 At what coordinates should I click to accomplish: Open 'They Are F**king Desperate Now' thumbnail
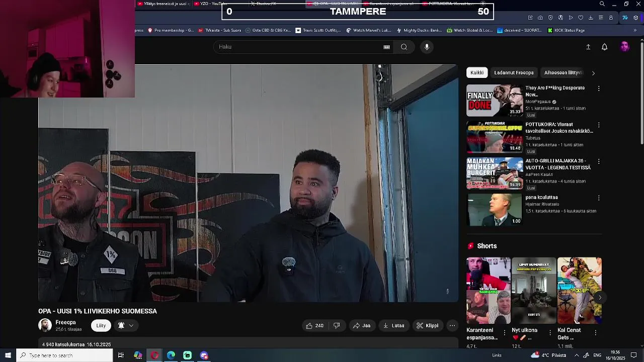(x=495, y=101)
